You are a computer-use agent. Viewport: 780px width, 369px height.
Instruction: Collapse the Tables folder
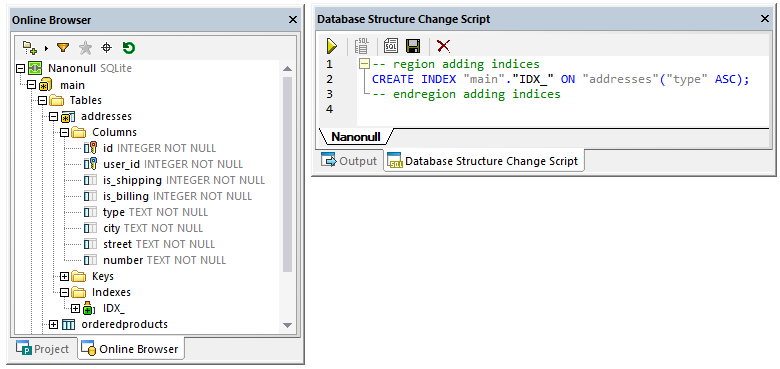click(x=43, y=101)
